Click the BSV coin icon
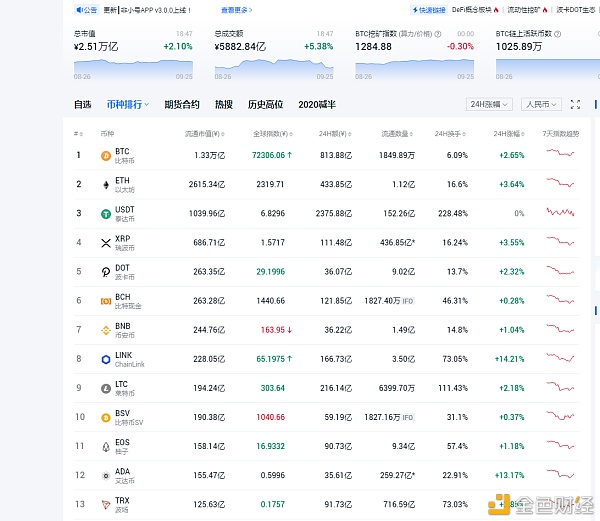Image resolution: width=600 pixels, height=521 pixels. (x=106, y=418)
